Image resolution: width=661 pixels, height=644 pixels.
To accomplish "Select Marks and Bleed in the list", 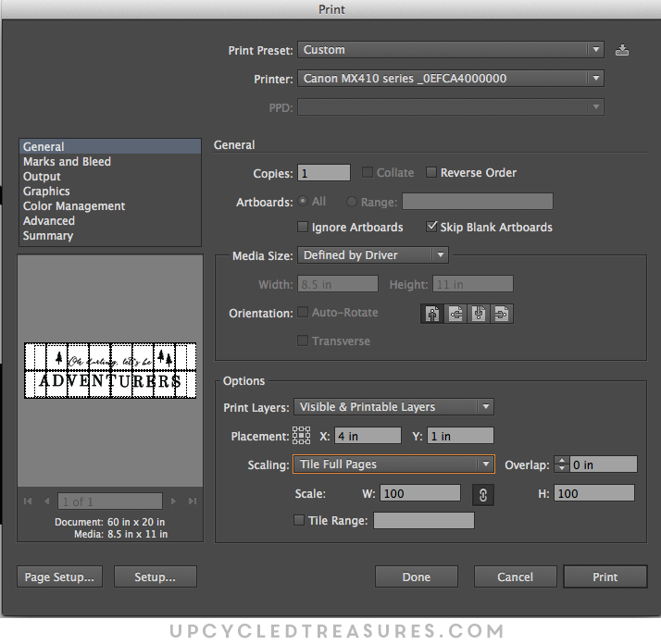I will point(67,162).
